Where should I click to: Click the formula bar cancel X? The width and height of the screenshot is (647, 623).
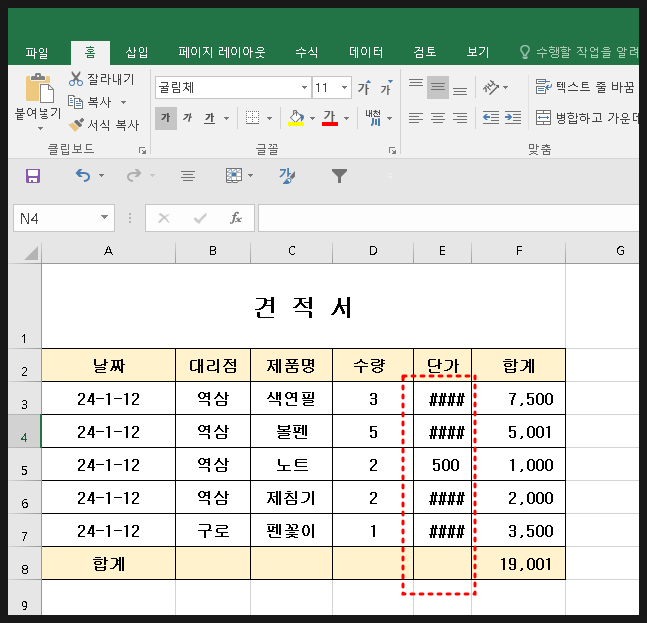164,218
